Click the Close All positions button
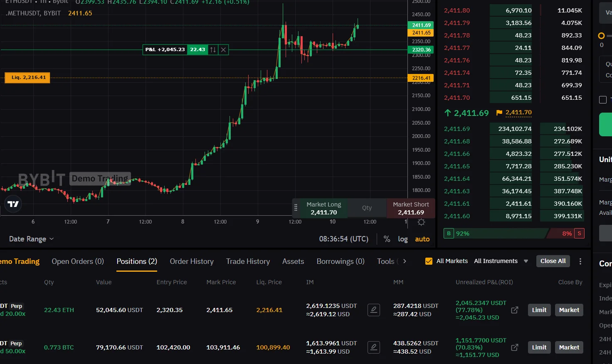Image resolution: width=612 pixels, height=364 pixels. point(553,261)
